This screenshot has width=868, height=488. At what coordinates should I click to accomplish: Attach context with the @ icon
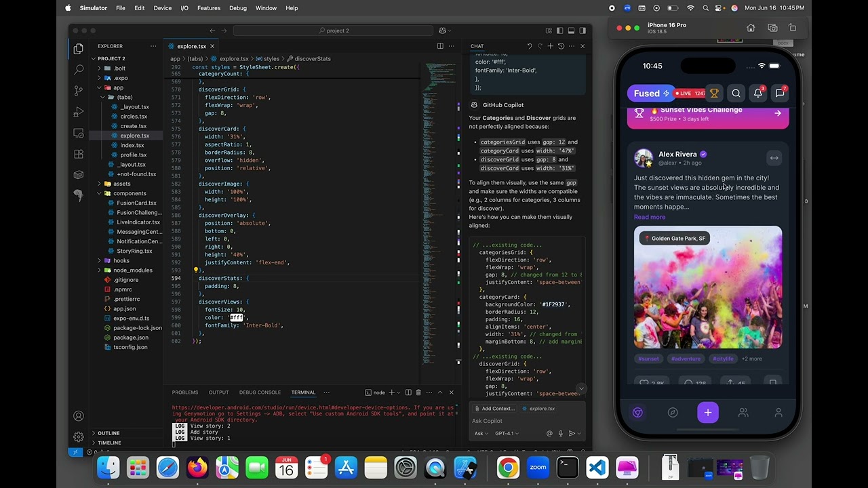pos(549,433)
